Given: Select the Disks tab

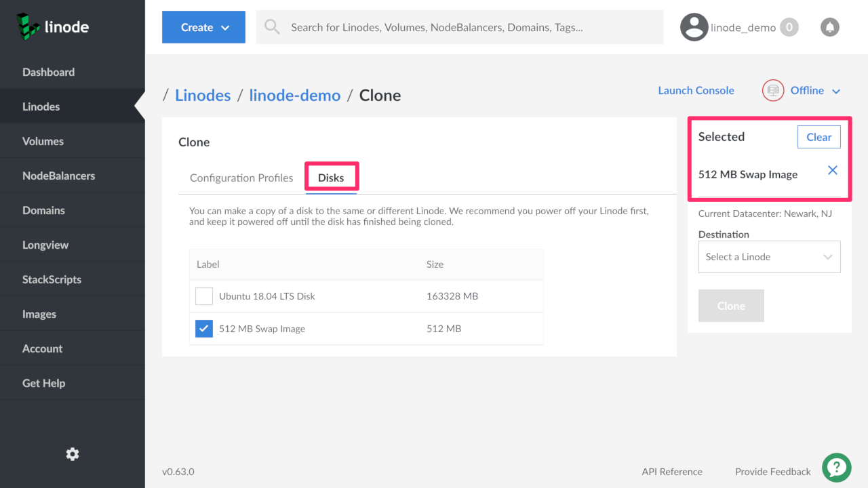Looking at the screenshot, I should [x=331, y=178].
